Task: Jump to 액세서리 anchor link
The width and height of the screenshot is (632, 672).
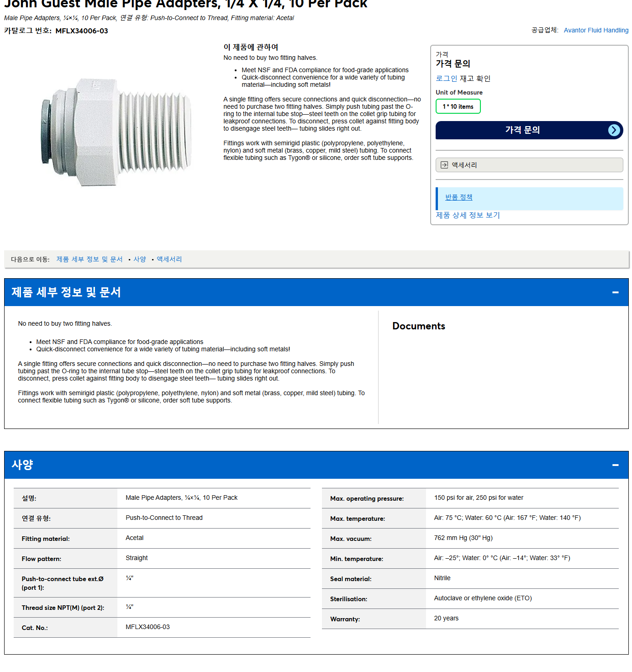Action: [x=169, y=259]
